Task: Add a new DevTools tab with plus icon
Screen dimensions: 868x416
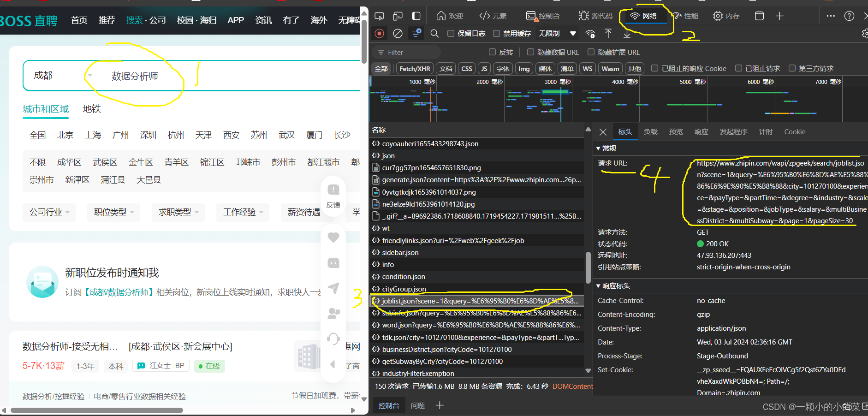Action: point(779,16)
